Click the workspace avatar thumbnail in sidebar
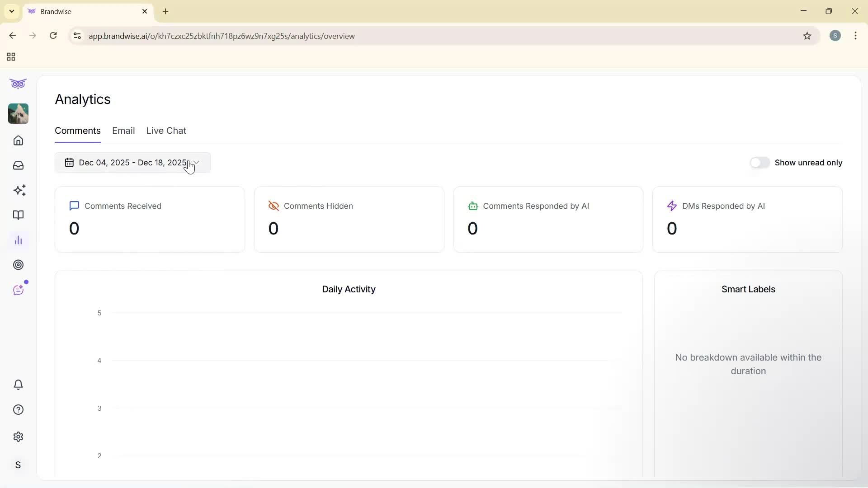This screenshot has height=488, width=868. pyautogui.click(x=18, y=114)
